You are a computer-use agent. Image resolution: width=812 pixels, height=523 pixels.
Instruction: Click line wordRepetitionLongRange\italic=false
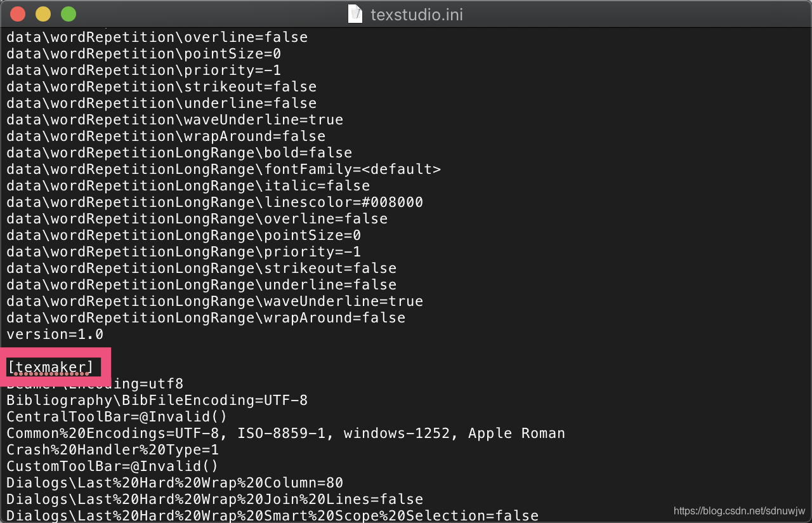(188, 186)
